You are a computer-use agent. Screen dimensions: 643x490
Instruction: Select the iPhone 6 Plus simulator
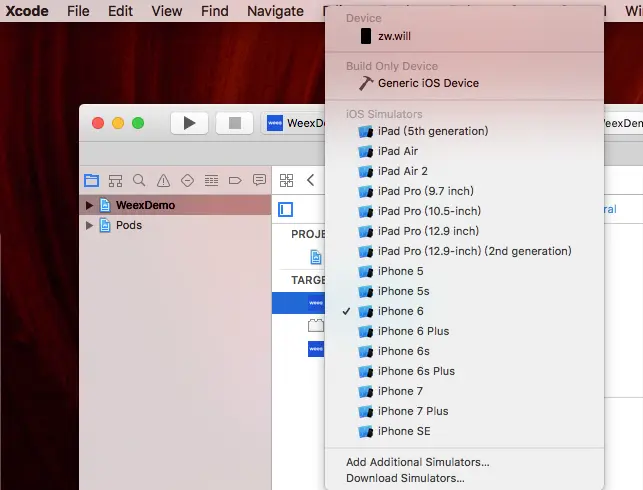464,331
